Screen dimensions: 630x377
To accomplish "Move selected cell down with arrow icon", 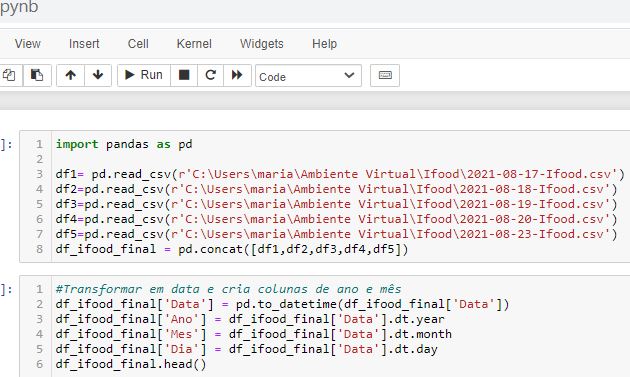I will point(98,75).
